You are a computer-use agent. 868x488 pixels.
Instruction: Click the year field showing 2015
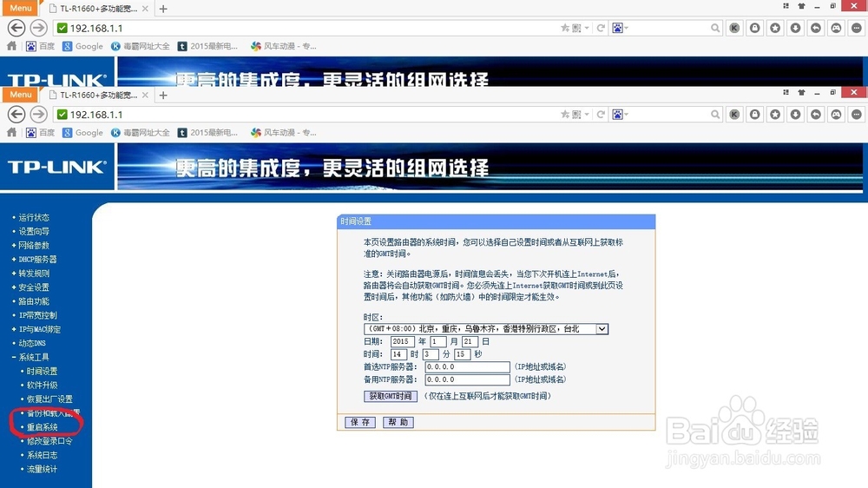(x=403, y=342)
